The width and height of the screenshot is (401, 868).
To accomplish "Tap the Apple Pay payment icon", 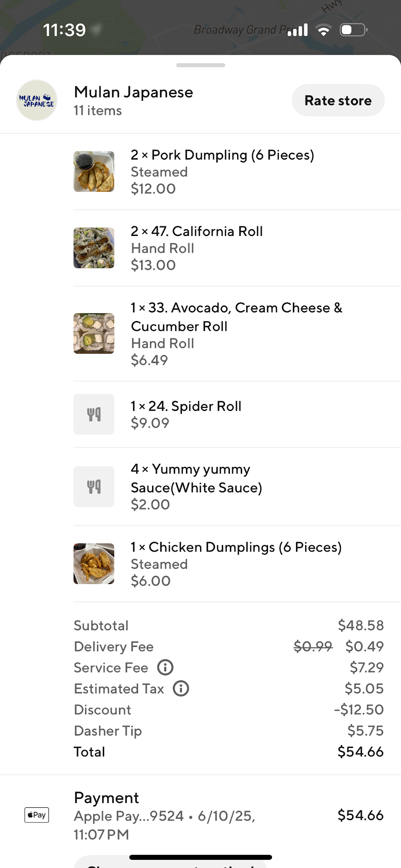I will pos(37,815).
